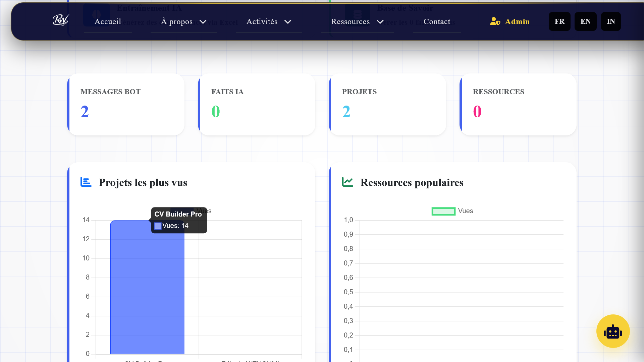Click the bar chart icon beside Projets les plus vus

point(86,182)
